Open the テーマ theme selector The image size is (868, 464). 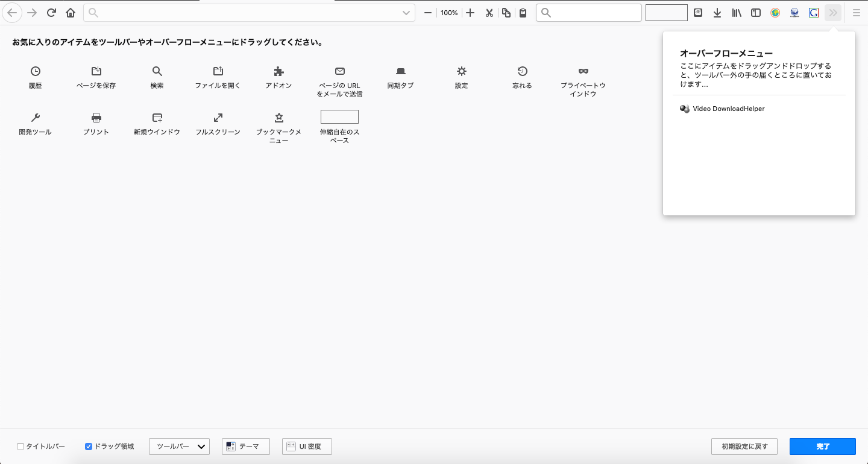(x=245, y=447)
